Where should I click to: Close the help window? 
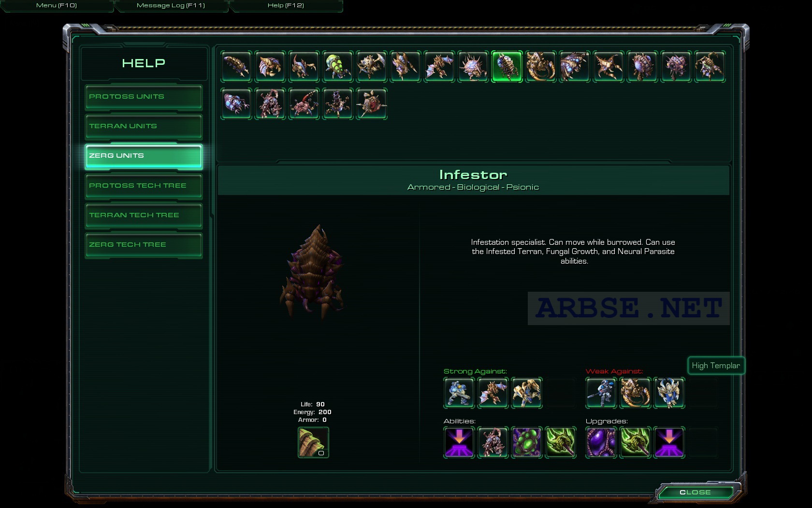(695, 493)
